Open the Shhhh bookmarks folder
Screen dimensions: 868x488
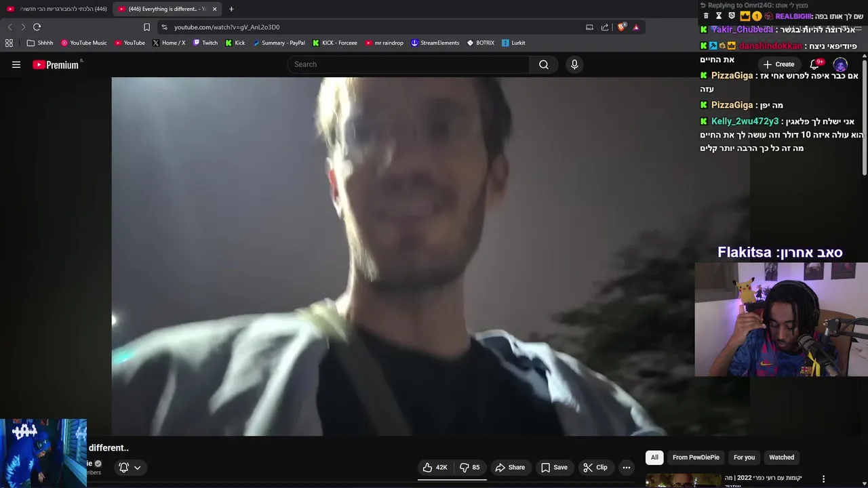pos(40,43)
